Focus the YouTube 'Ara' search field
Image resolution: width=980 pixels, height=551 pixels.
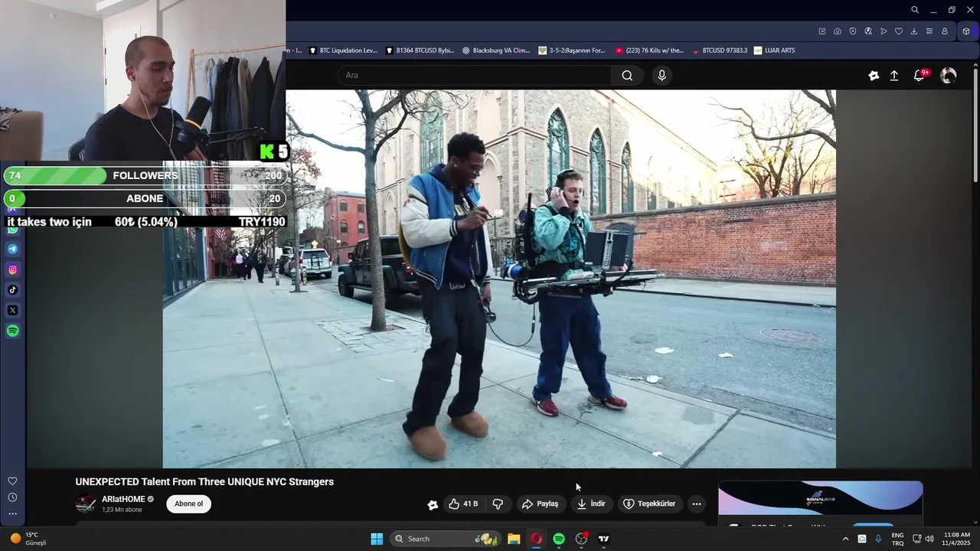pyautogui.click(x=475, y=75)
